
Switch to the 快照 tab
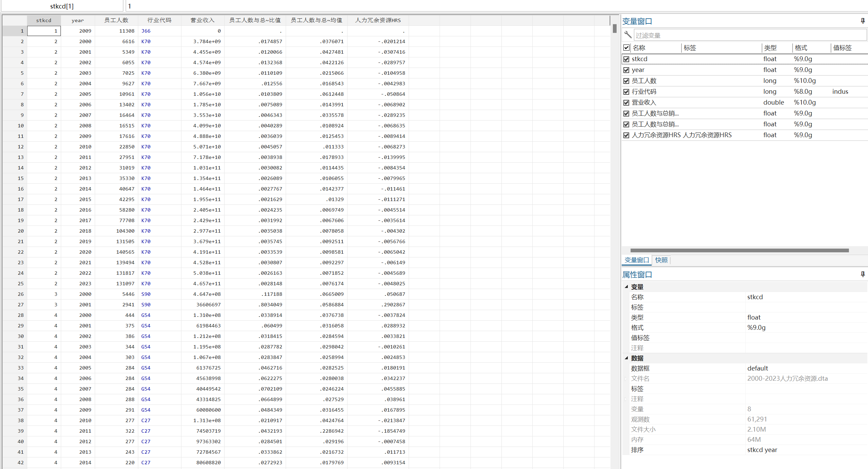[661, 260]
